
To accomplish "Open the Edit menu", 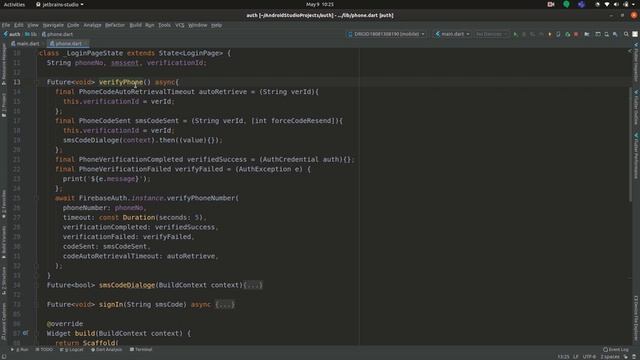I will (x=19, y=25).
